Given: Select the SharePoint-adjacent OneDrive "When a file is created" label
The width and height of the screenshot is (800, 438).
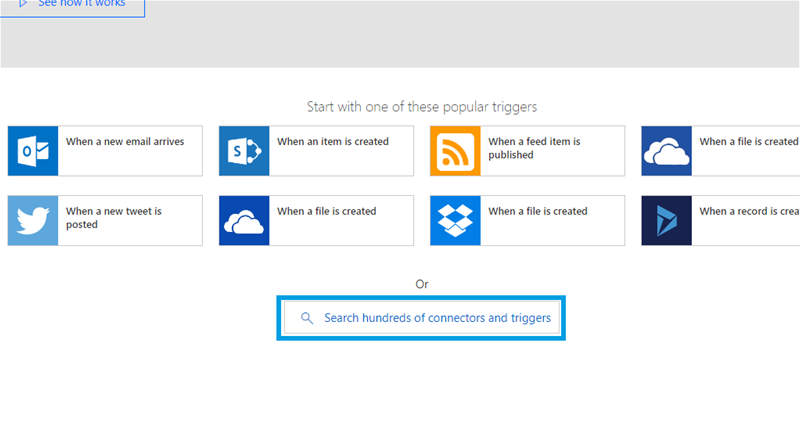Looking at the screenshot, I should click(326, 212).
